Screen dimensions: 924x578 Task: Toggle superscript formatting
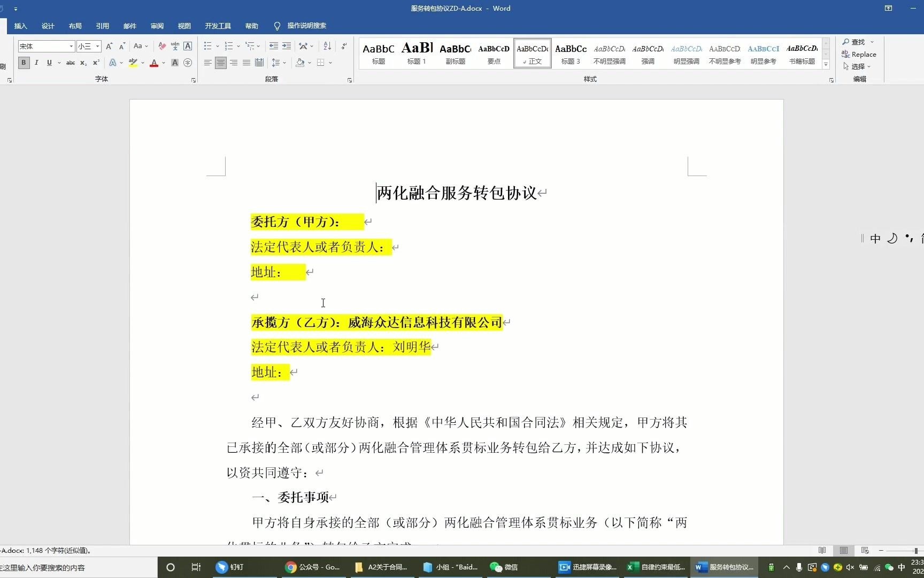tap(96, 63)
